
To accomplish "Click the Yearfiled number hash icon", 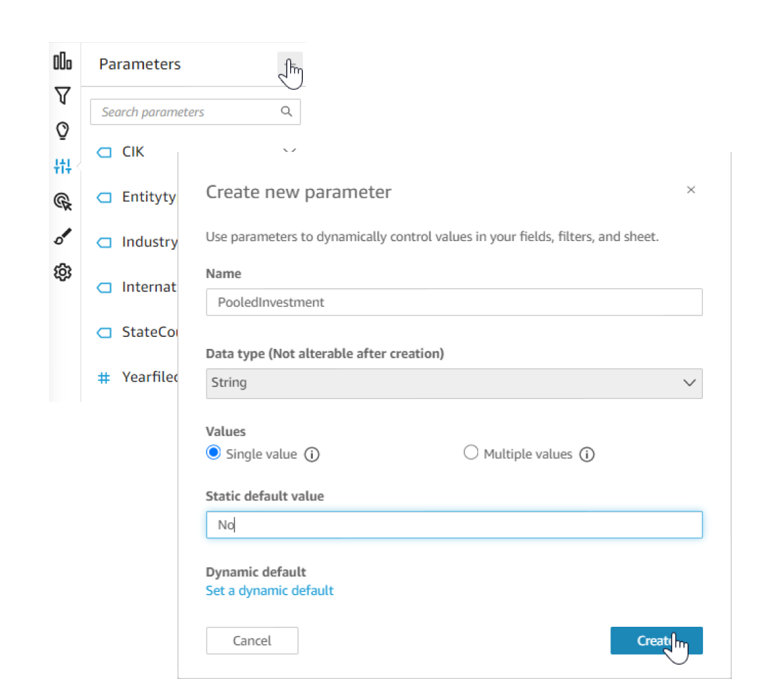I will (x=103, y=378).
